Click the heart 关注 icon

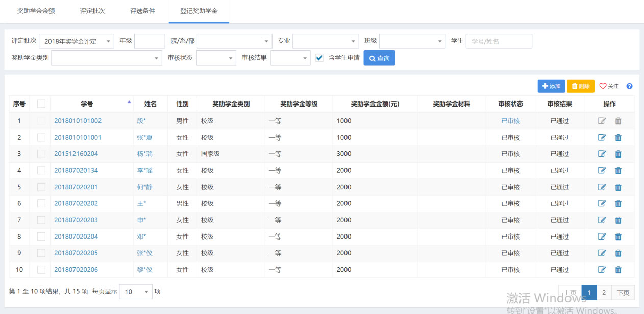tap(603, 86)
